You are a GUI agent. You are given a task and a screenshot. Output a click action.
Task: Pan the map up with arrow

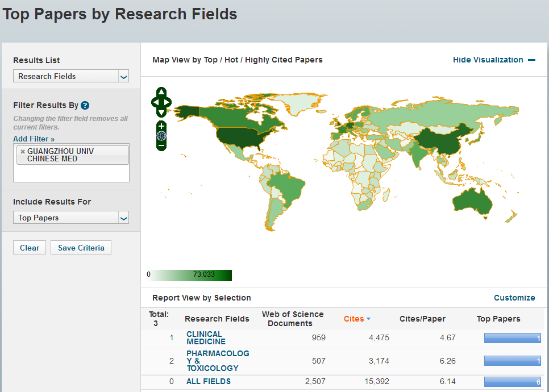(161, 92)
